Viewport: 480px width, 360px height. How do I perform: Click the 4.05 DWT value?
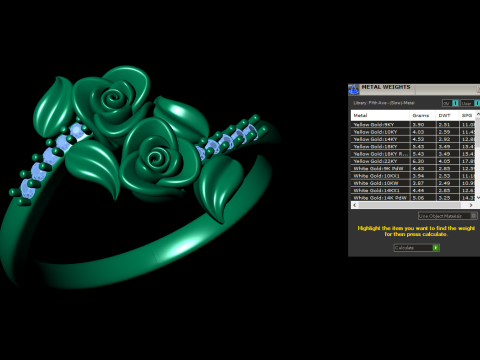pyautogui.click(x=444, y=161)
